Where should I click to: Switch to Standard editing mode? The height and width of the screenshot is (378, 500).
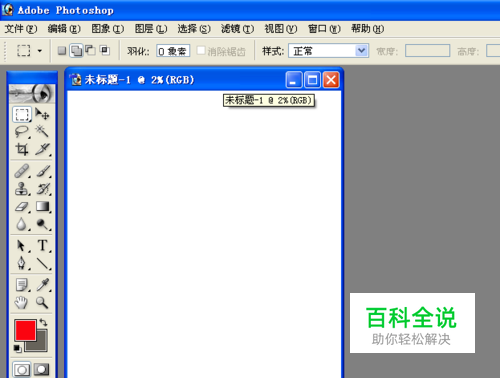coord(22,369)
